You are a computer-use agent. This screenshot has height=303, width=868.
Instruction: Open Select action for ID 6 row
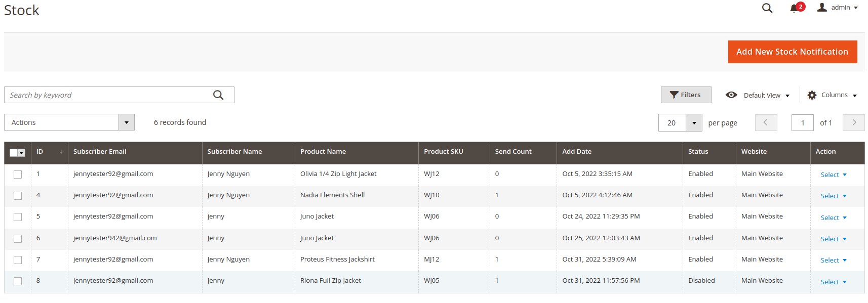tap(833, 239)
